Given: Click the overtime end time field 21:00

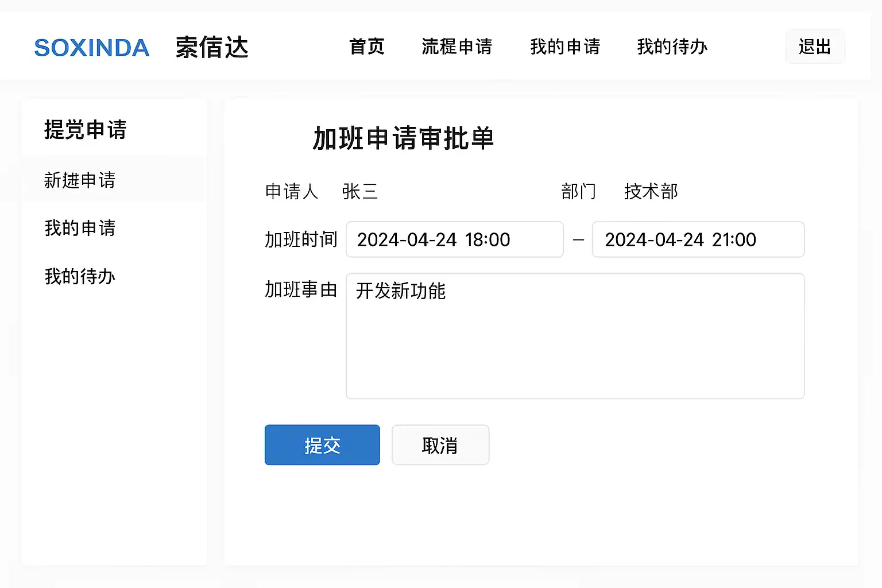Looking at the screenshot, I should coord(698,239).
